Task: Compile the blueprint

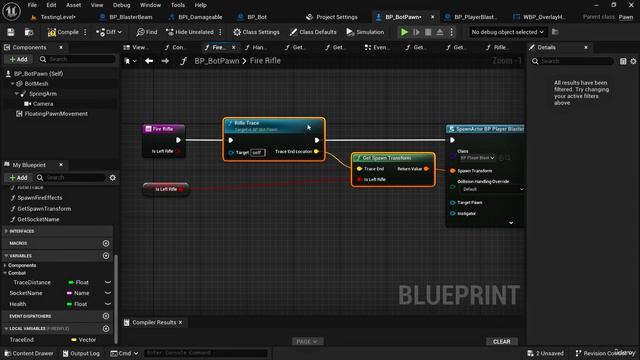Action: [63, 32]
